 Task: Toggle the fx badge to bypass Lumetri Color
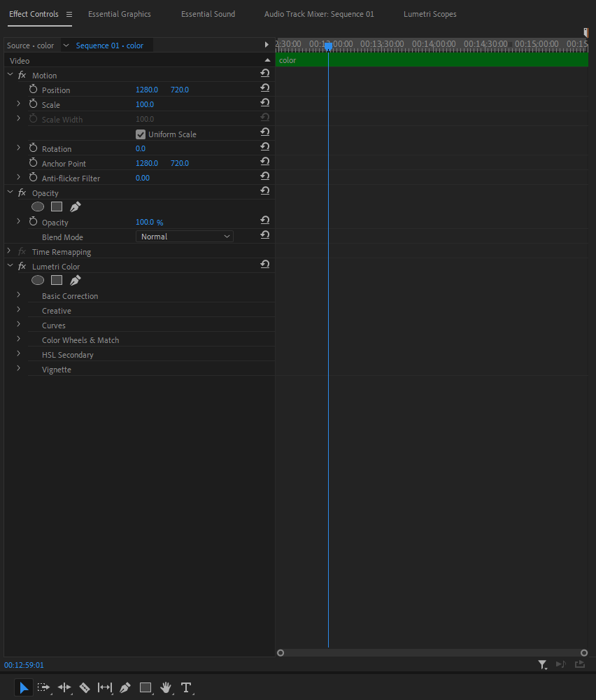[x=22, y=266]
